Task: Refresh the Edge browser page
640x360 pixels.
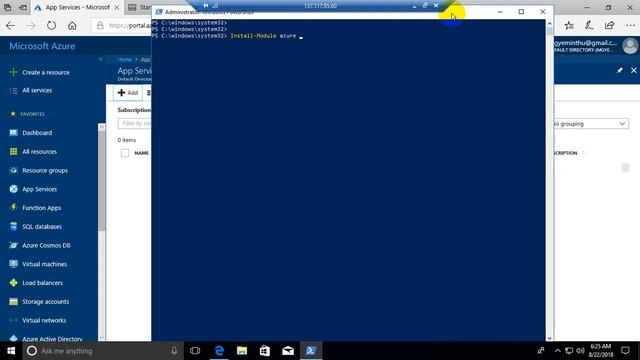Action: (x=51, y=25)
